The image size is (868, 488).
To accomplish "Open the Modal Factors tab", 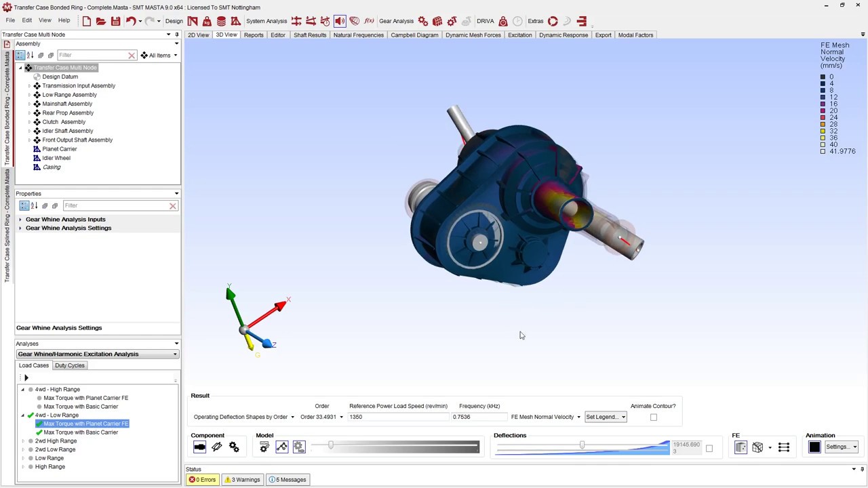I will pyautogui.click(x=635, y=35).
